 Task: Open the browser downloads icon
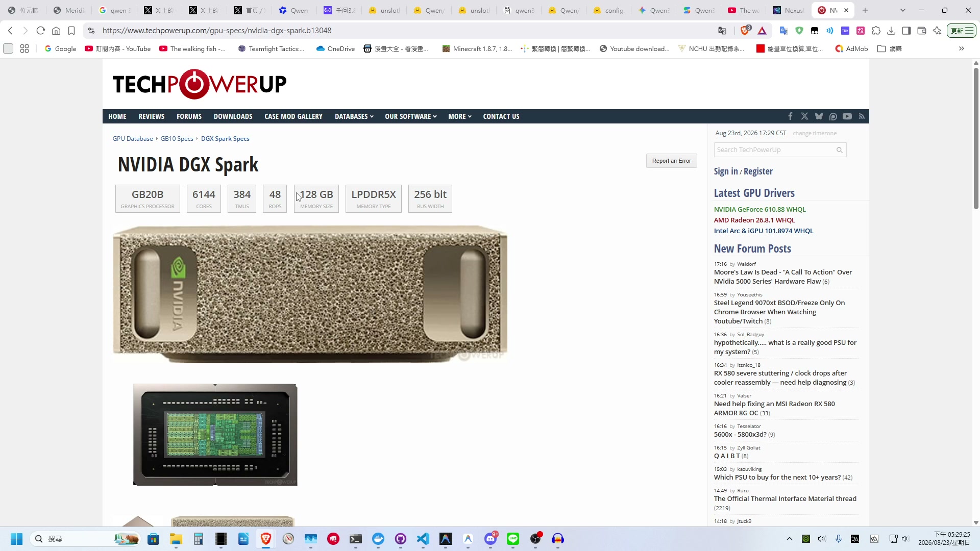coord(891,31)
